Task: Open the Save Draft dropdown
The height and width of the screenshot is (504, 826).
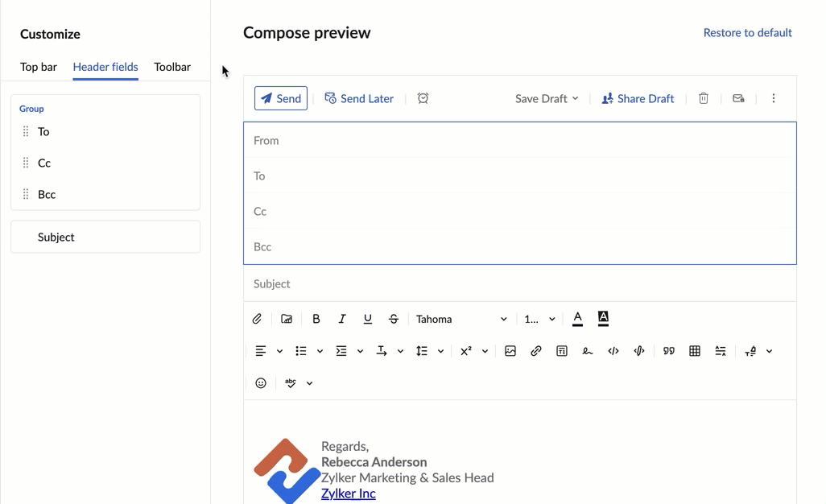Action: pos(547,98)
